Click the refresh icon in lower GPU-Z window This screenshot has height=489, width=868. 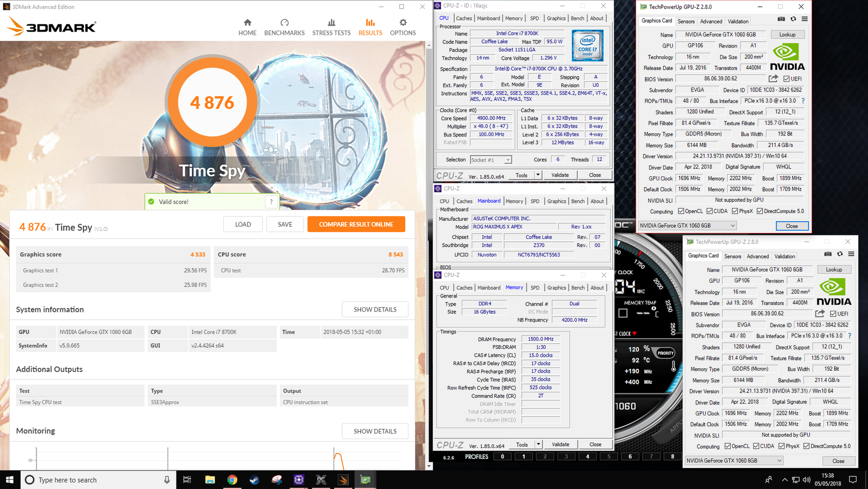(x=840, y=254)
